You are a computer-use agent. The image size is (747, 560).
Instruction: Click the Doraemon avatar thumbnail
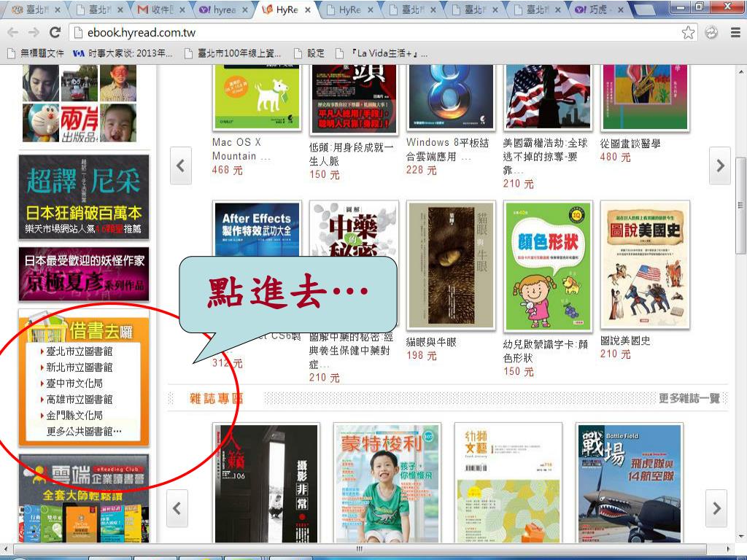click(41, 122)
